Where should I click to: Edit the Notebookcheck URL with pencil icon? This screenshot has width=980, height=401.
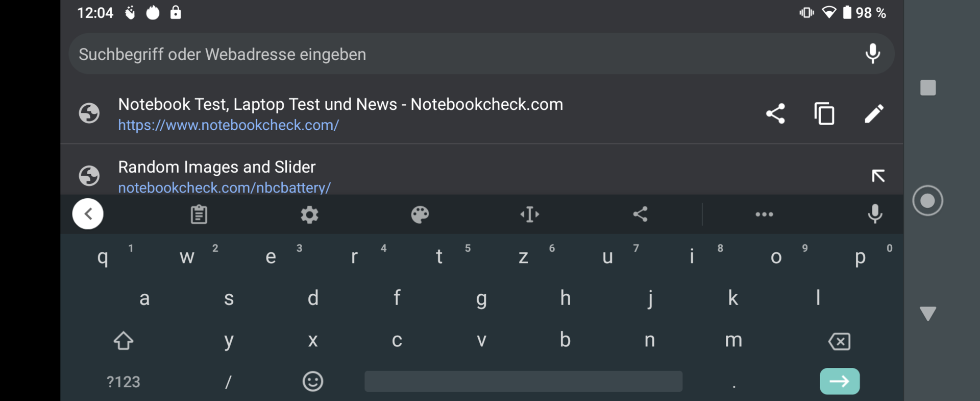click(x=874, y=113)
